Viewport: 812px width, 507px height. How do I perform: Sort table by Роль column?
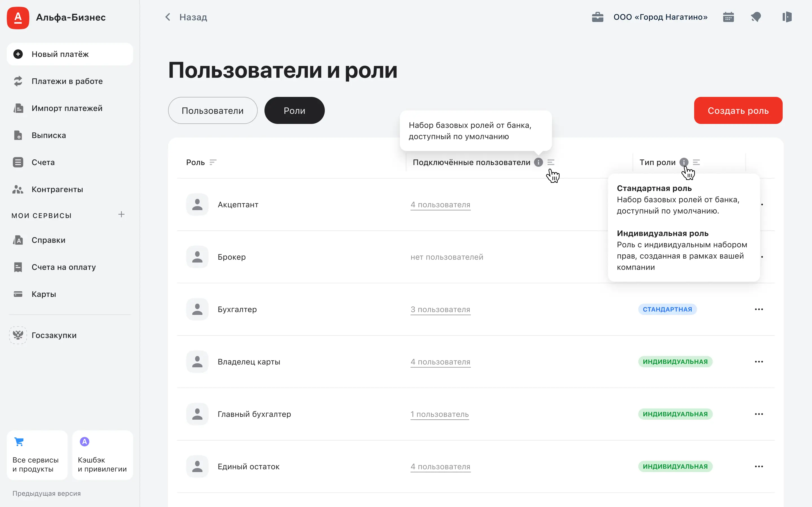coord(213,162)
